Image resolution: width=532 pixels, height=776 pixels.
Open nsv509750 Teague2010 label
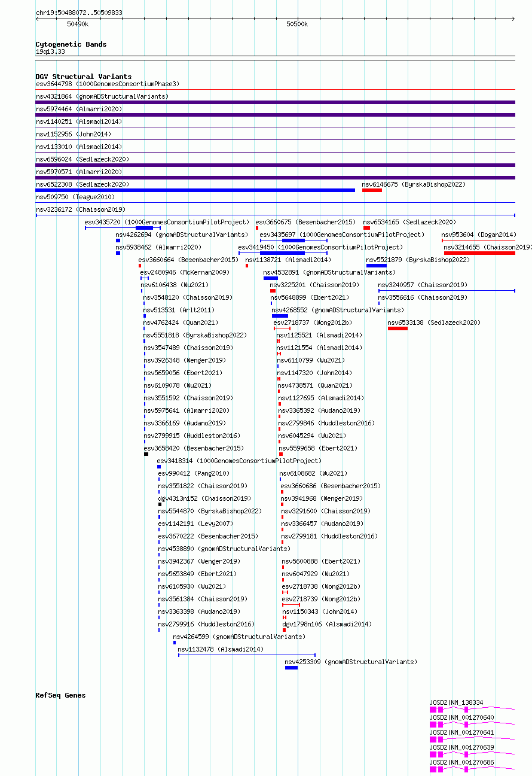coord(75,197)
